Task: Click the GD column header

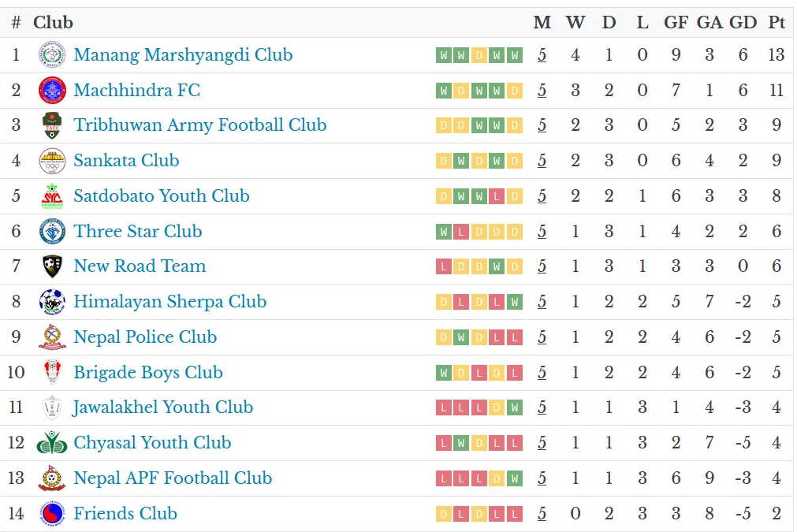Action: point(743,23)
